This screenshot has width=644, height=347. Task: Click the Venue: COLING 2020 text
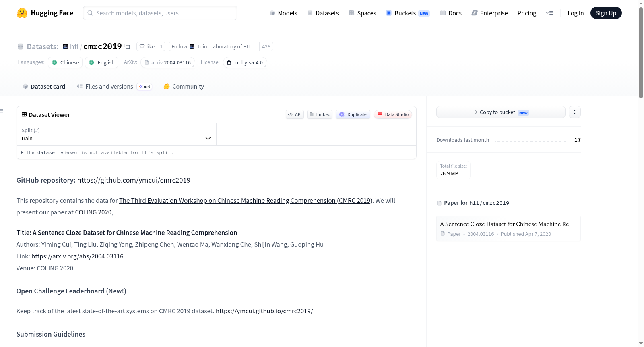[45, 268]
